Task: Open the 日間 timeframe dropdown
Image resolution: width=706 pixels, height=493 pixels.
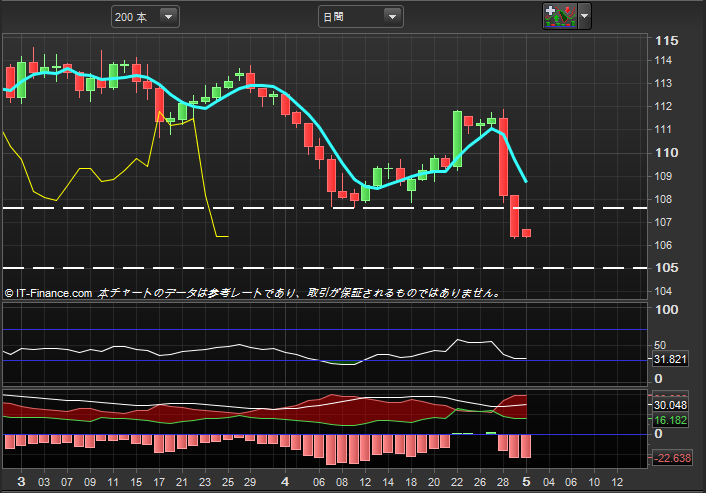Action: click(360, 17)
